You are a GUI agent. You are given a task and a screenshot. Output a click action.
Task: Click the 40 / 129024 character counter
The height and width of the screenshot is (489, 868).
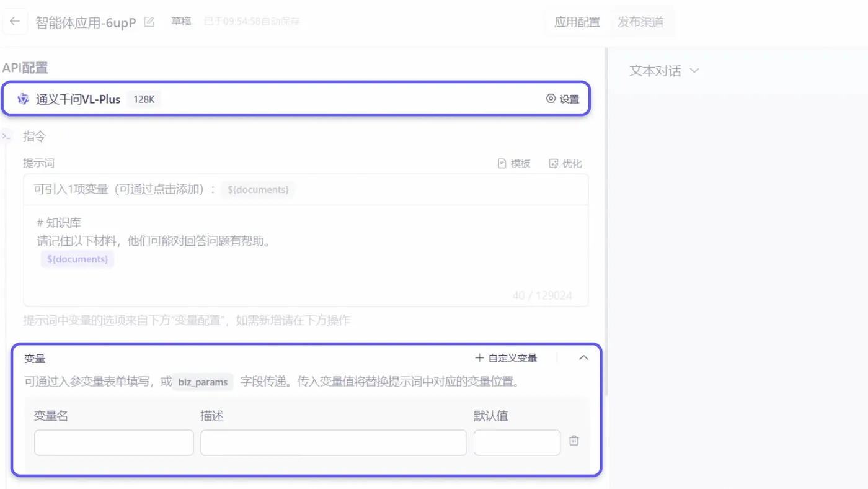pyautogui.click(x=542, y=295)
